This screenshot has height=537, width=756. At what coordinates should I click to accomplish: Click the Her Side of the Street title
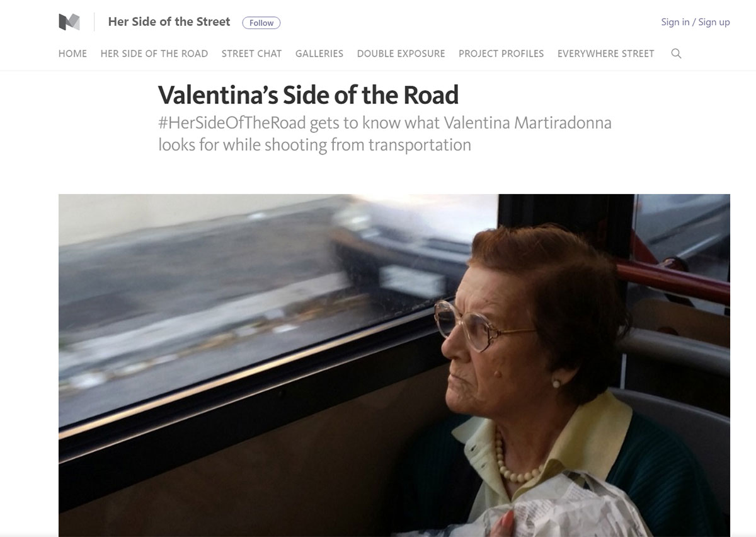click(169, 21)
